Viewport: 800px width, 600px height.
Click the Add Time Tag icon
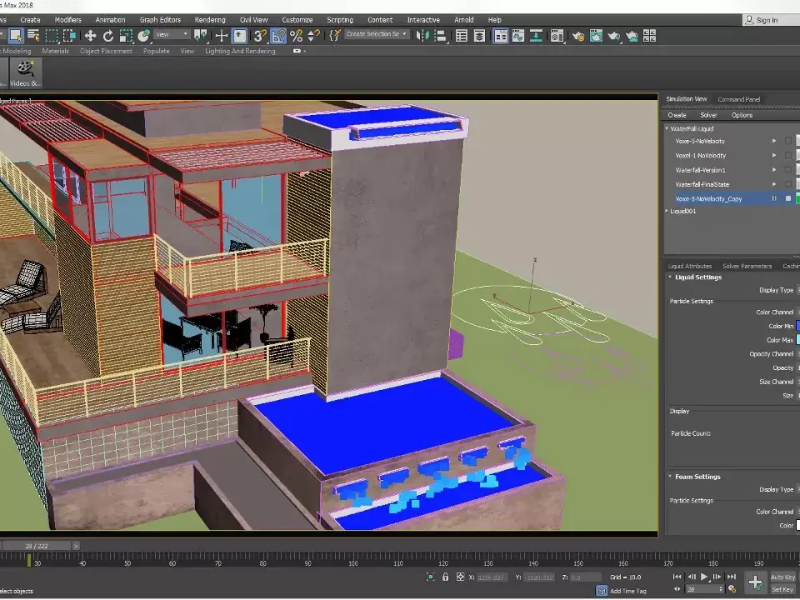click(603, 591)
